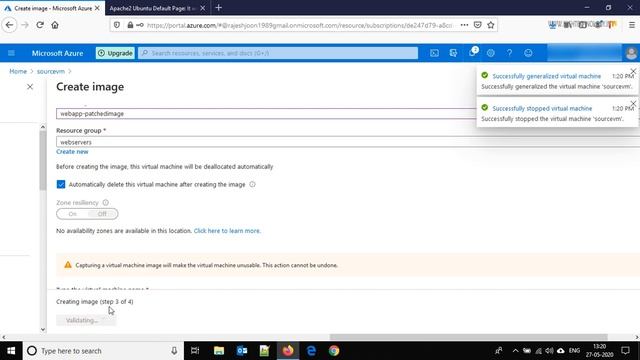The height and width of the screenshot is (360, 640).
Task: Open Outlook from the taskbar
Action: 242,351
